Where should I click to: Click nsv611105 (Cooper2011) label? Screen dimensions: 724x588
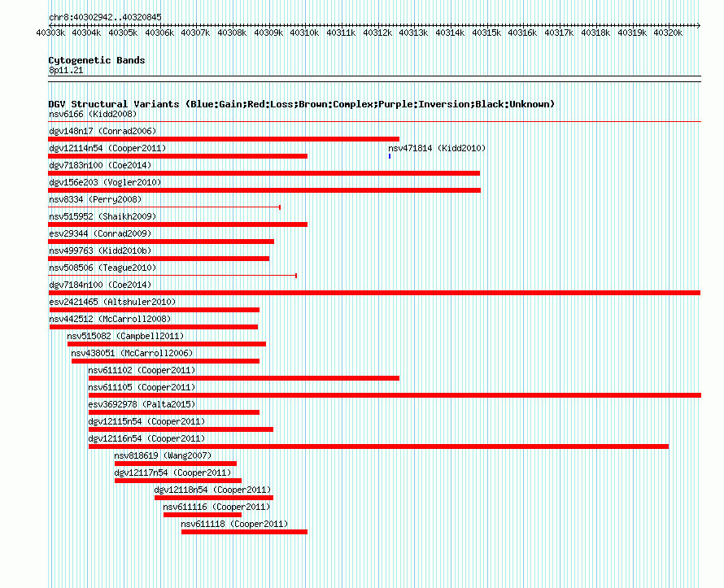[142, 387]
